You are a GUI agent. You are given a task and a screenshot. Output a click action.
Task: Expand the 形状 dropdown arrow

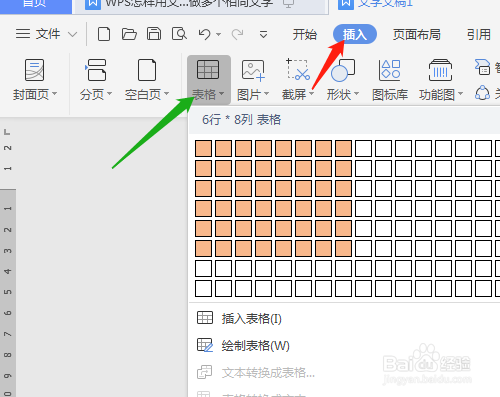click(x=356, y=94)
